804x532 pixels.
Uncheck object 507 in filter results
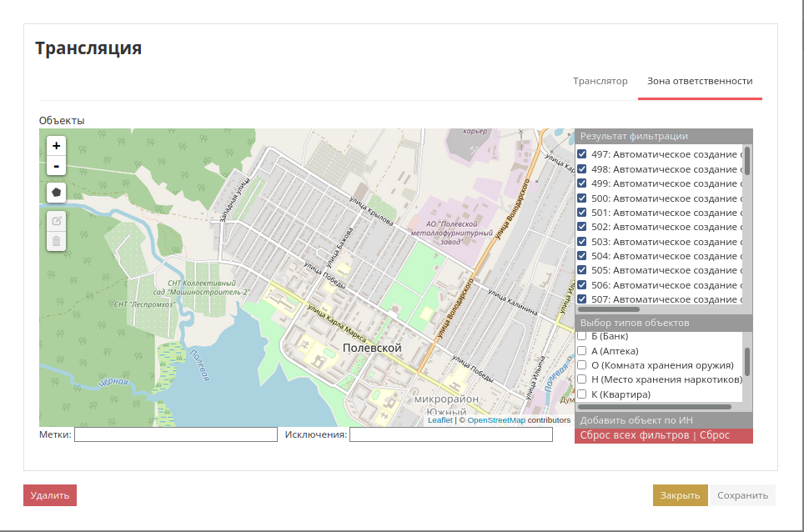pyautogui.click(x=582, y=299)
